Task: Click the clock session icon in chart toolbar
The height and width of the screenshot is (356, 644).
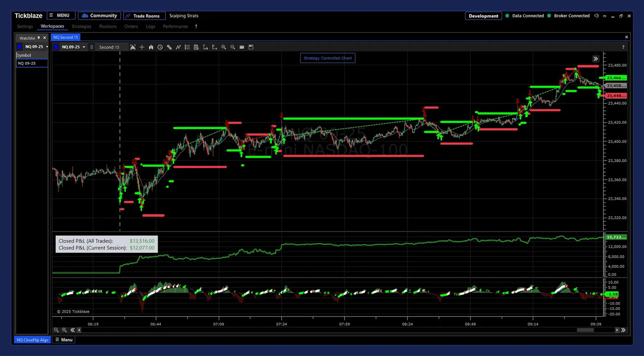Action: pyautogui.click(x=160, y=47)
